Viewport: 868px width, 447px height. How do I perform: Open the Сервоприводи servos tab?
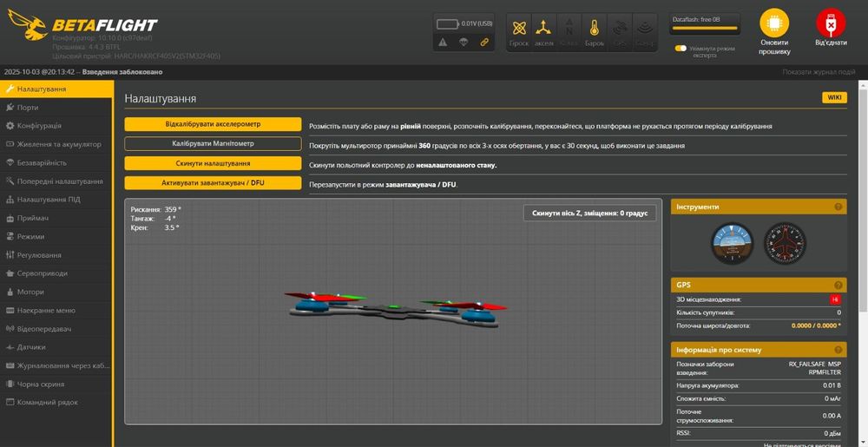tap(56, 273)
